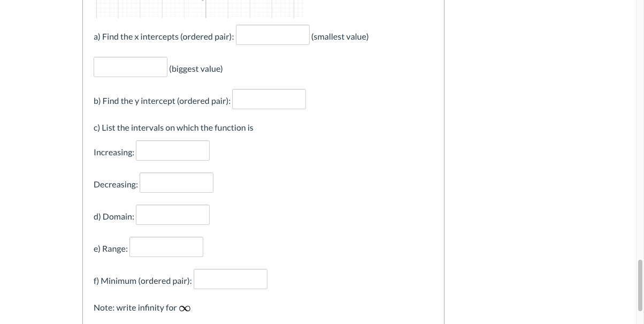Select the Domain answer box
The width and height of the screenshot is (644, 324).
[172, 214]
